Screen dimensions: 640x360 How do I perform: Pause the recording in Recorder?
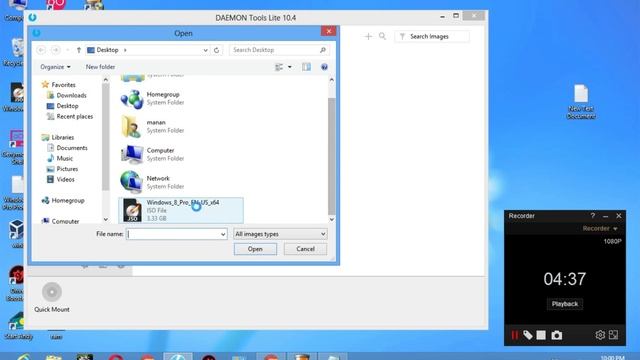(514, 335)
